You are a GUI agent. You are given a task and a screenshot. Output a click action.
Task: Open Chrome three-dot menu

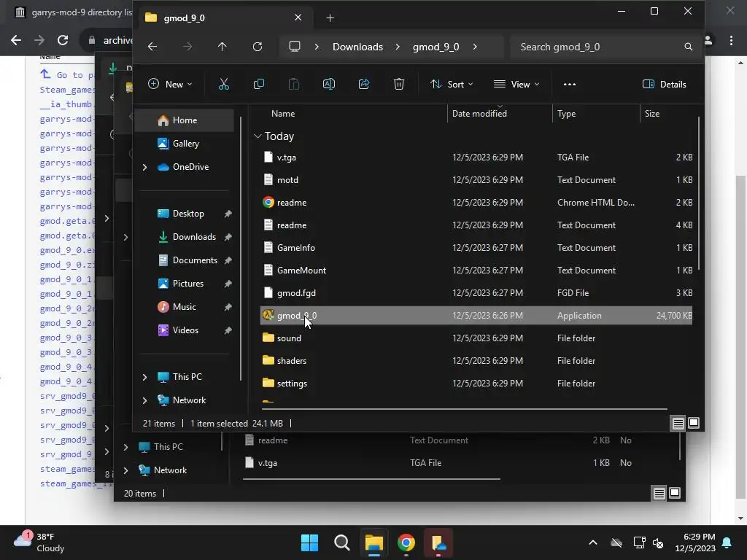click(731, 41)
